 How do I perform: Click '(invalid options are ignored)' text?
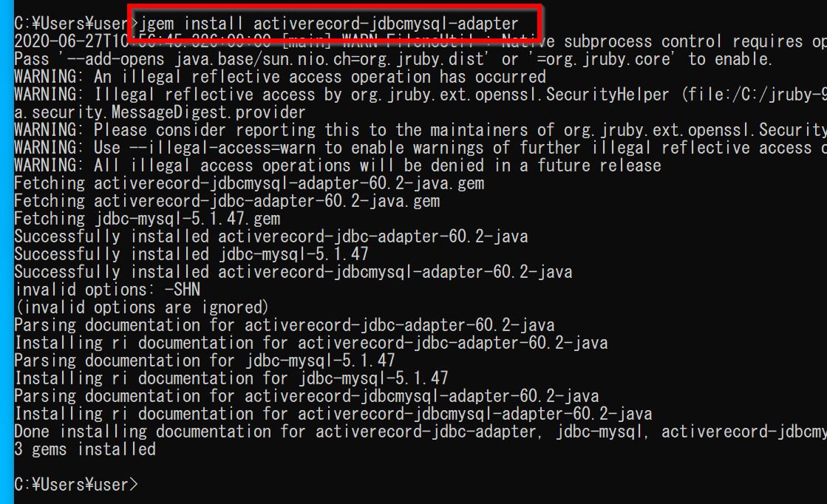click(142, 307)
